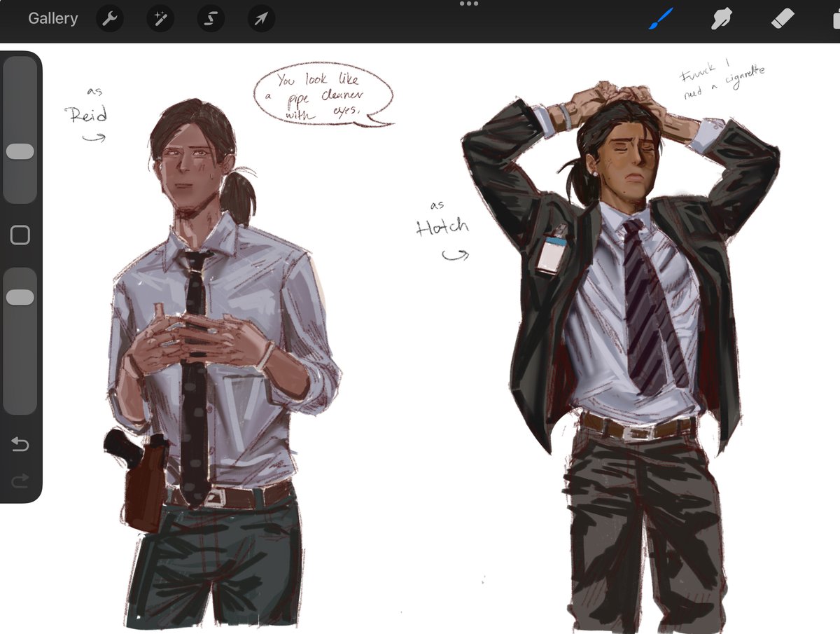840x634 pixels.
Task: Select the Selection S-shaped tool
Action: click(x=210, y=19)
